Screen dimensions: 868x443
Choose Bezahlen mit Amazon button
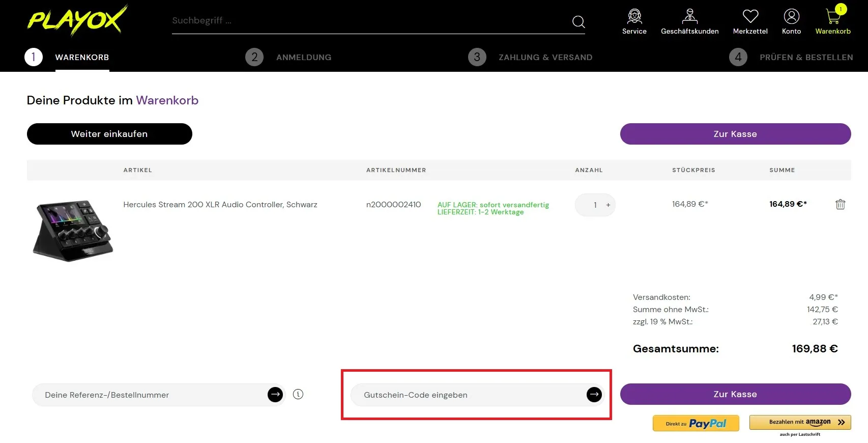pyautogui.click(x=800, y=422)
